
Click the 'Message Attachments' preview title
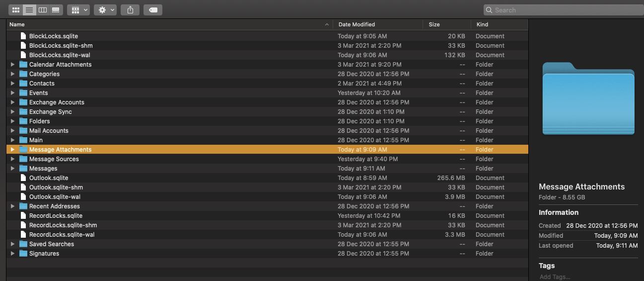point(582,187)
